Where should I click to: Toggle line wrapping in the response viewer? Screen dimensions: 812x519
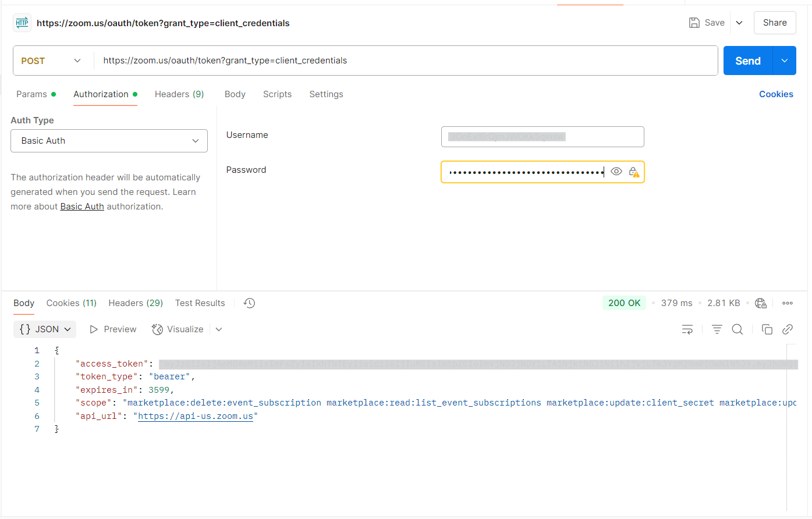(687, 329)
